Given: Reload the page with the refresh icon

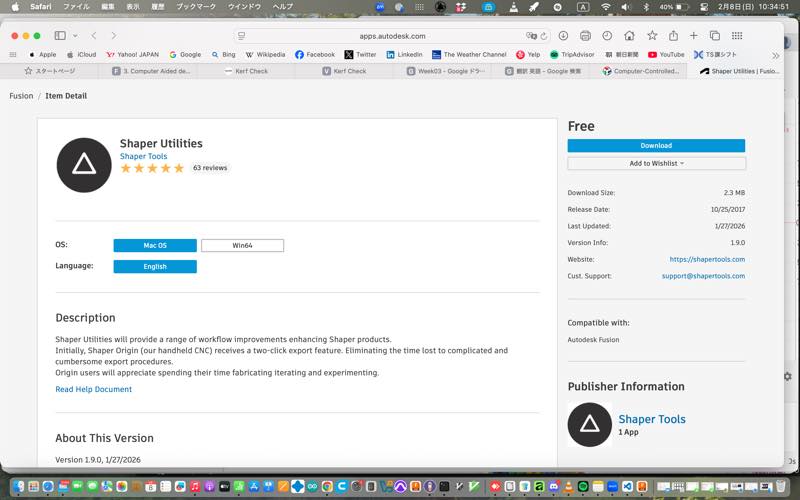Looking at the screenshot, I should point(544,36).
